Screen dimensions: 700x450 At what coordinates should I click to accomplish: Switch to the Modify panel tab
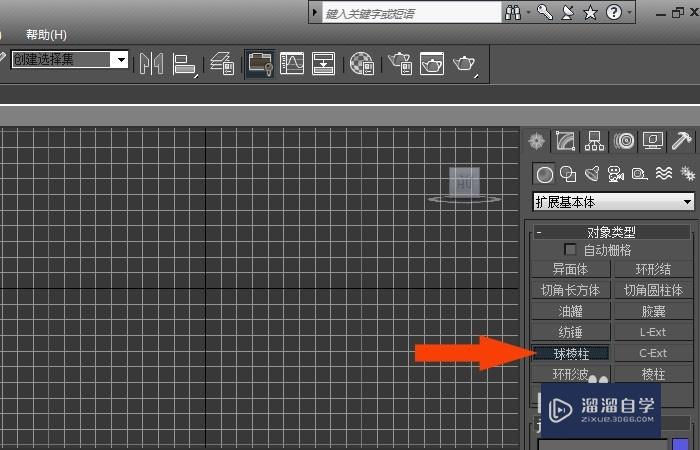pos(565,141)
